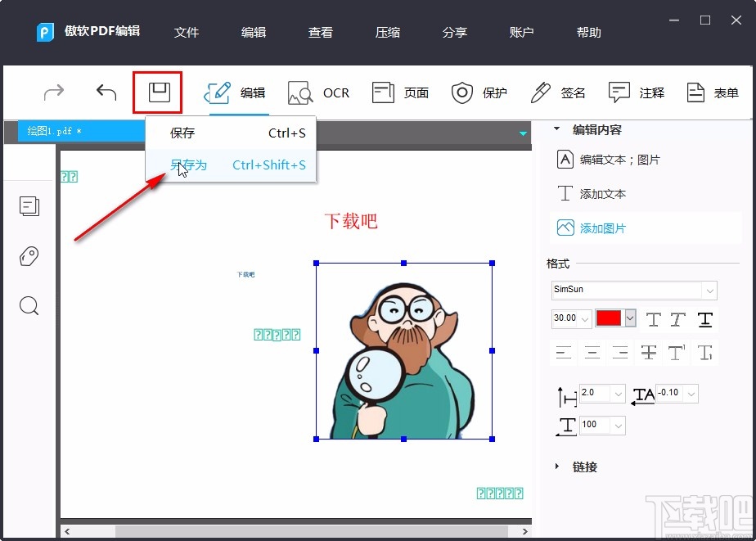Enable center text alignment

point(593,352)
